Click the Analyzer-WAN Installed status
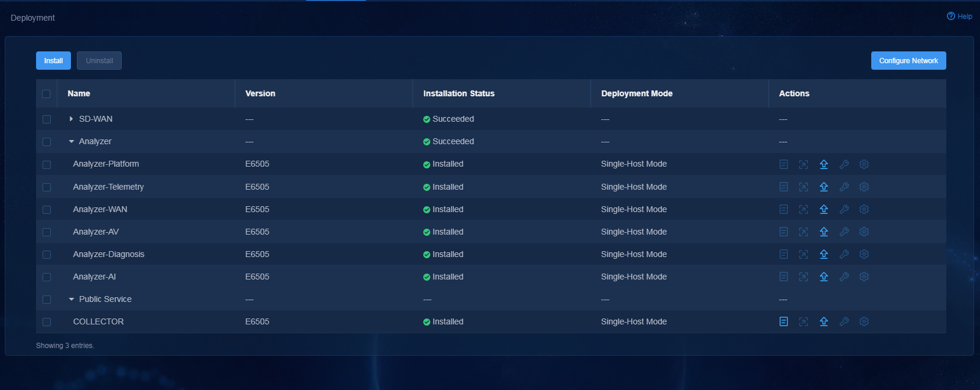 tap(443, 209)
